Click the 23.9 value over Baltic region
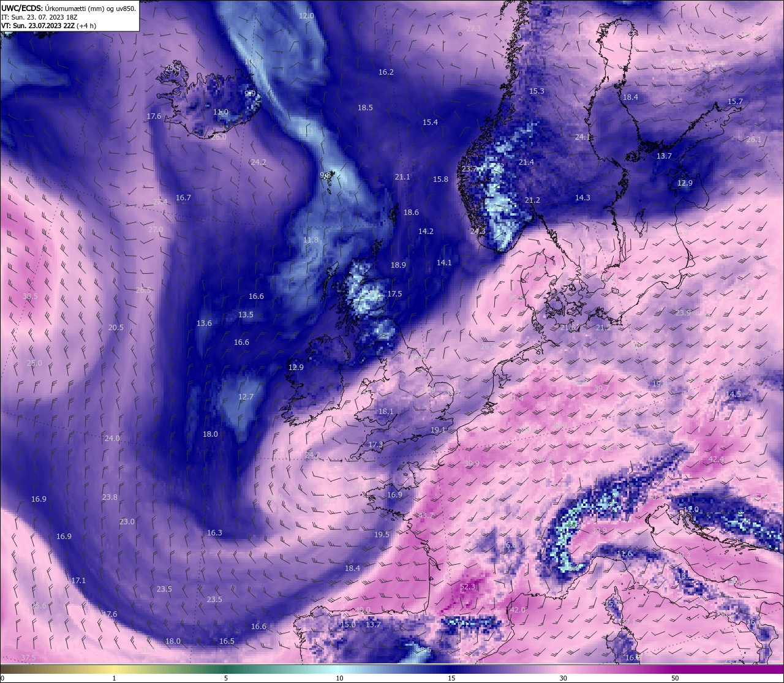The width and height of the screenshot is (784, 683). (683, 312)
